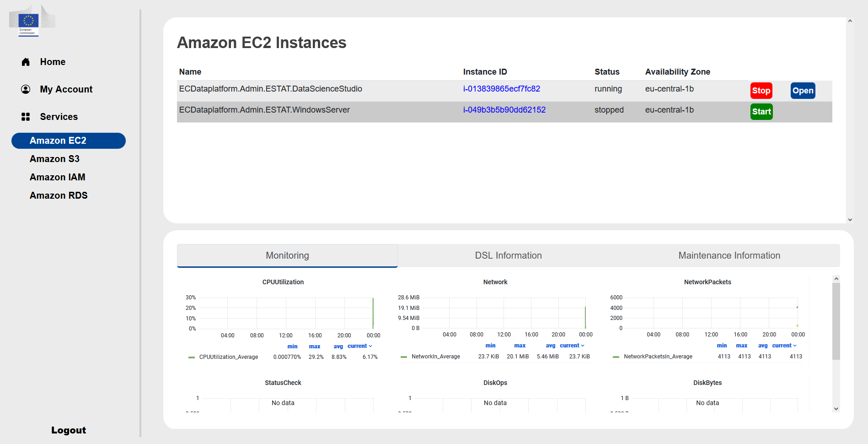Viewport: 868px width, 444px height.
Task: Toggle the CPUUtilization_Average legend series
Action: coord(228,357)
